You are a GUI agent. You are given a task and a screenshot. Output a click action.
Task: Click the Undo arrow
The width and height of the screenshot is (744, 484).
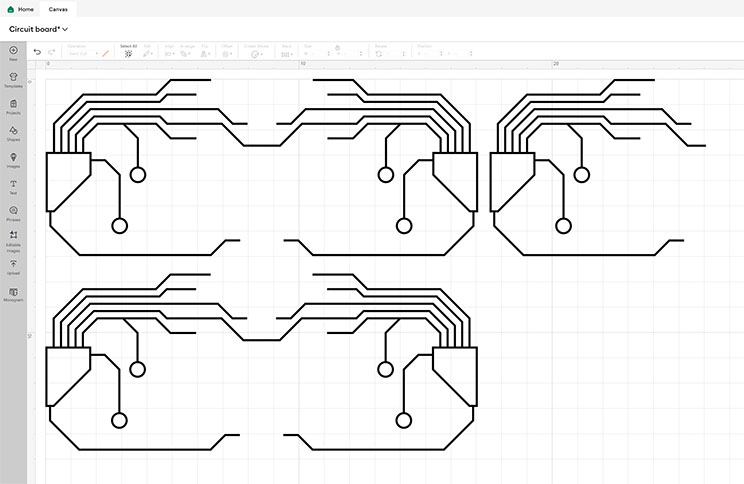37,52
